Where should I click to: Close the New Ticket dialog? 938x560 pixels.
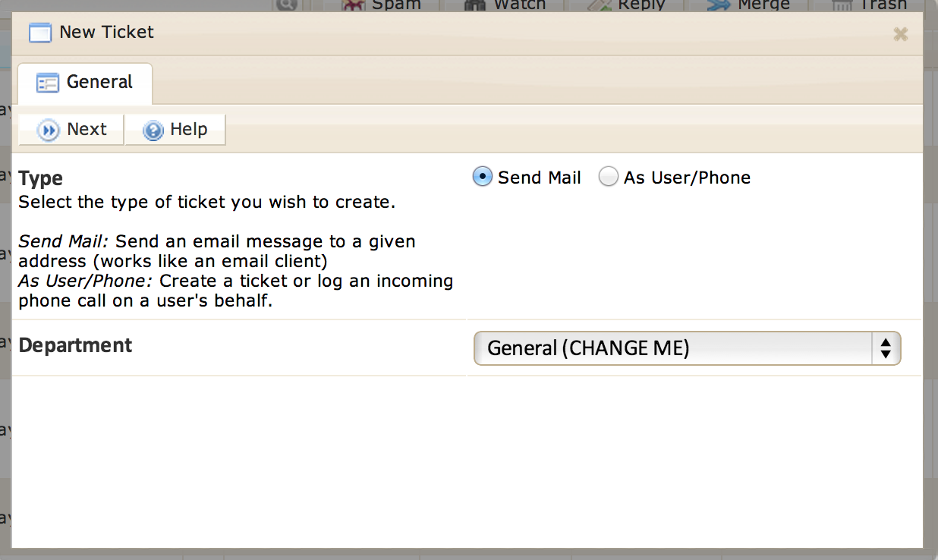pos(900,33)
